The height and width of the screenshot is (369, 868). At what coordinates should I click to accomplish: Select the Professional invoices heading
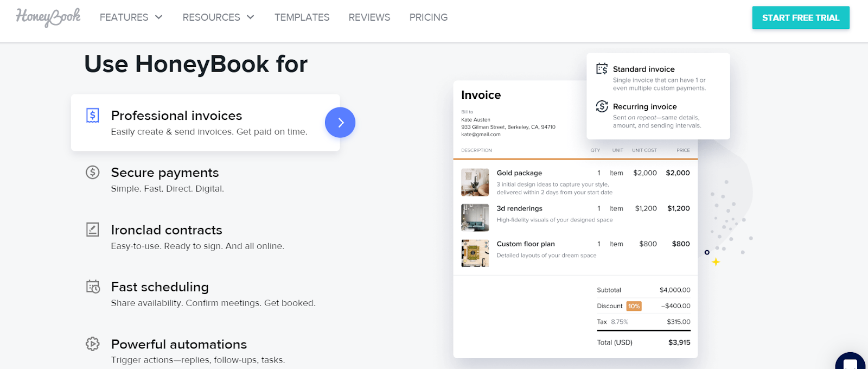[x=176, y=116]
